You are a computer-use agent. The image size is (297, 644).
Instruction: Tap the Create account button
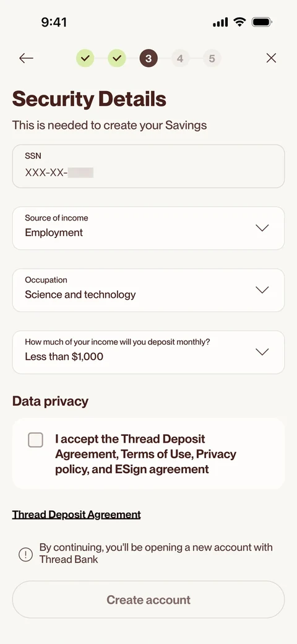click(x=148, y=599)
